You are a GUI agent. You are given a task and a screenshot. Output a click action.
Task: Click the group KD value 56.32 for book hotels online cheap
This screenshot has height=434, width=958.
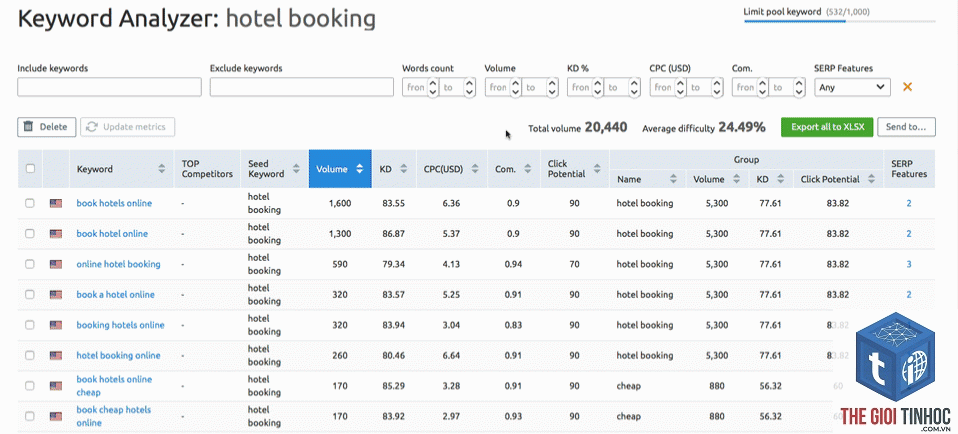(770, 386)
